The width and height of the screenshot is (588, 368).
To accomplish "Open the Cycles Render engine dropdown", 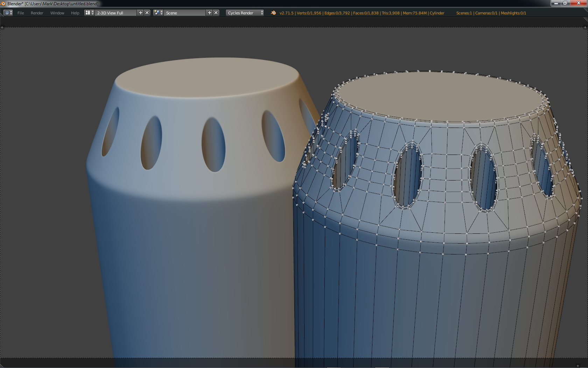I will coord(245,13).
